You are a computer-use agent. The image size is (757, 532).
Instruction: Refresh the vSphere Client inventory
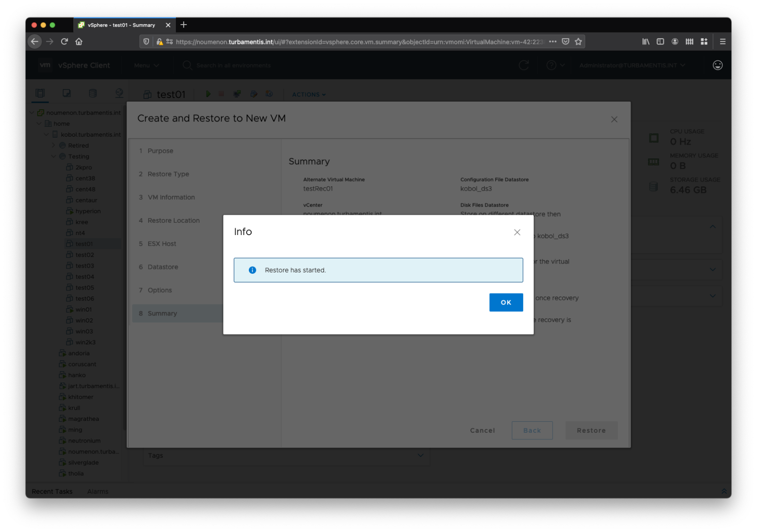524,65
